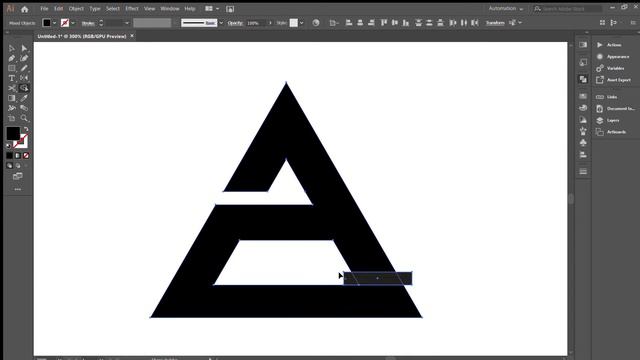Apply None mode button

pyautogui.click(x=26, y=156)
